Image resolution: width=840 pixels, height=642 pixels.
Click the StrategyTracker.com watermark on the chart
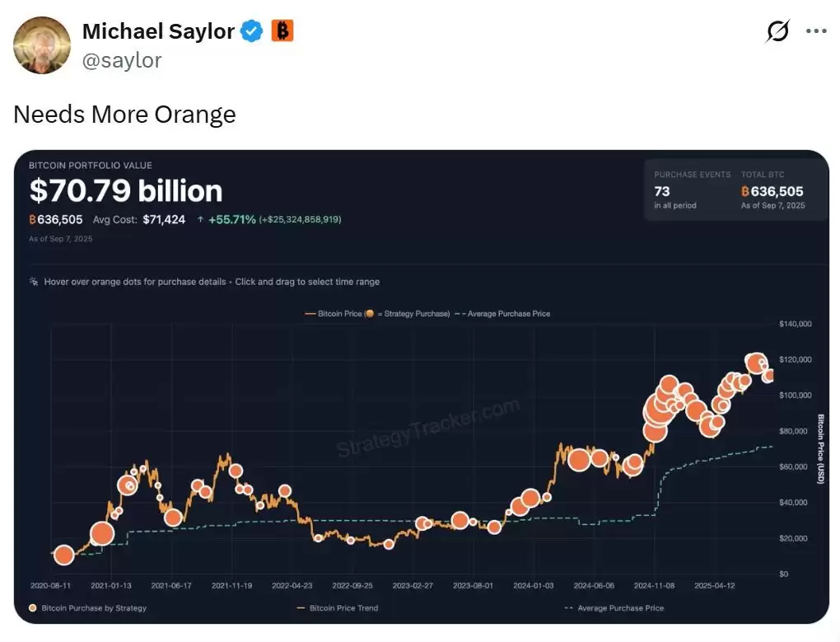tap(428, 427)
